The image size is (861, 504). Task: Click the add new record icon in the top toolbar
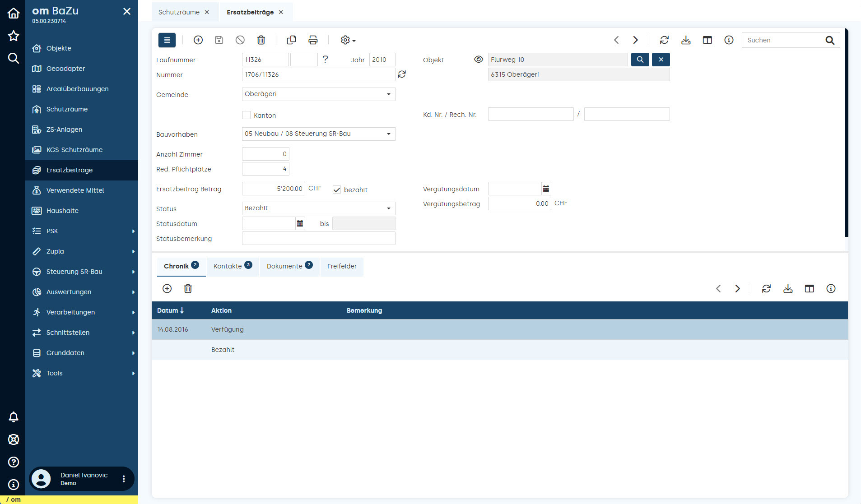pyautogui.click(x=198, y=40)
